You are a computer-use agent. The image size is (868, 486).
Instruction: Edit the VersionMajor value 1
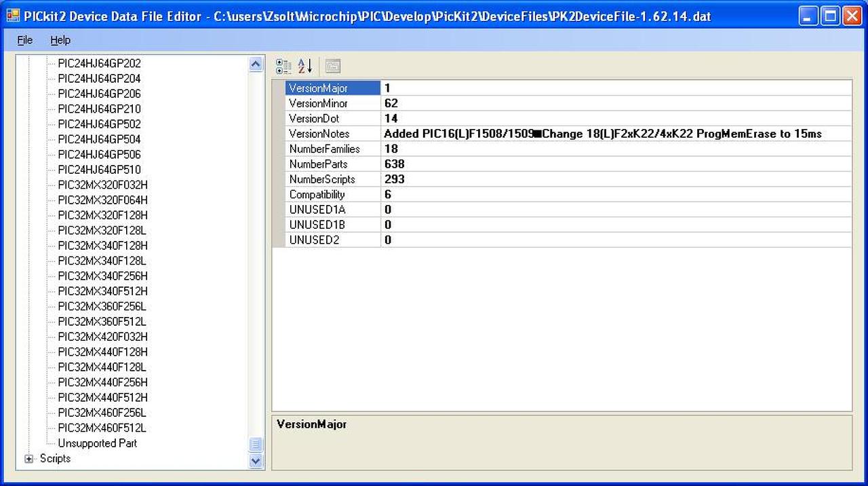point(616,88)
